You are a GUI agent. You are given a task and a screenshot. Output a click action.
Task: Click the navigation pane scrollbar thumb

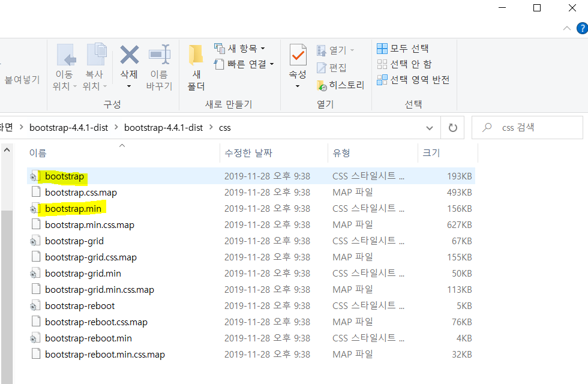[7, 297]
